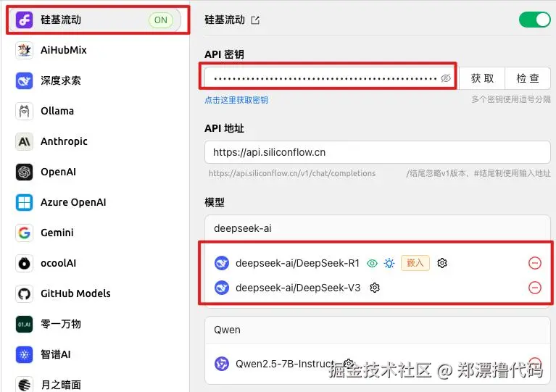Image resolution: width=556 pixels, height=392 pixels.
Task: Click the vision eye icon on DeepSeek-R1
Action: coord(372,263)
